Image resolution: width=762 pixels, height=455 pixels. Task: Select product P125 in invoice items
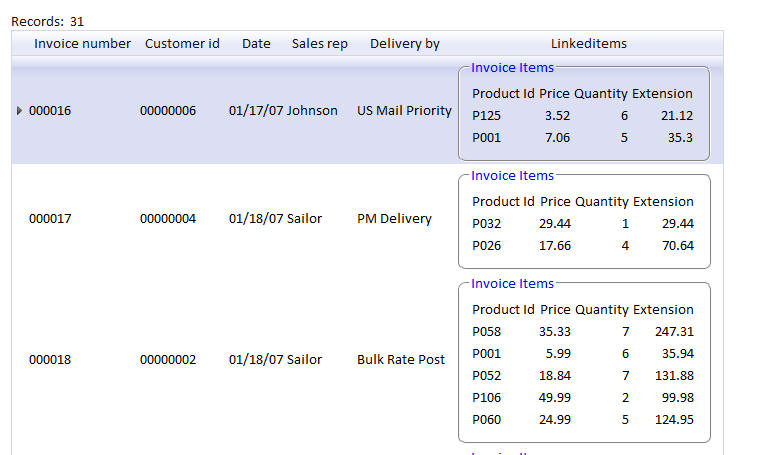click(x=486, y=116)
